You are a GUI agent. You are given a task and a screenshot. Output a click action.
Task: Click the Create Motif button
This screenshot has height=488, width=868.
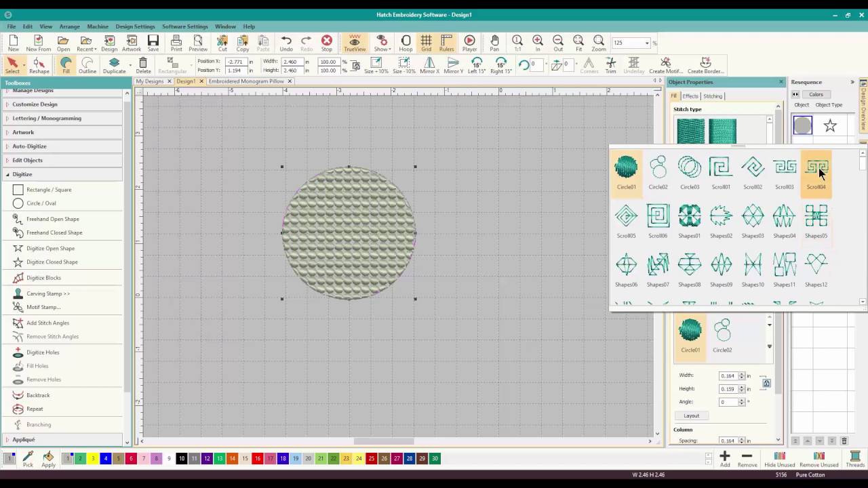click(x=666, y=65)
